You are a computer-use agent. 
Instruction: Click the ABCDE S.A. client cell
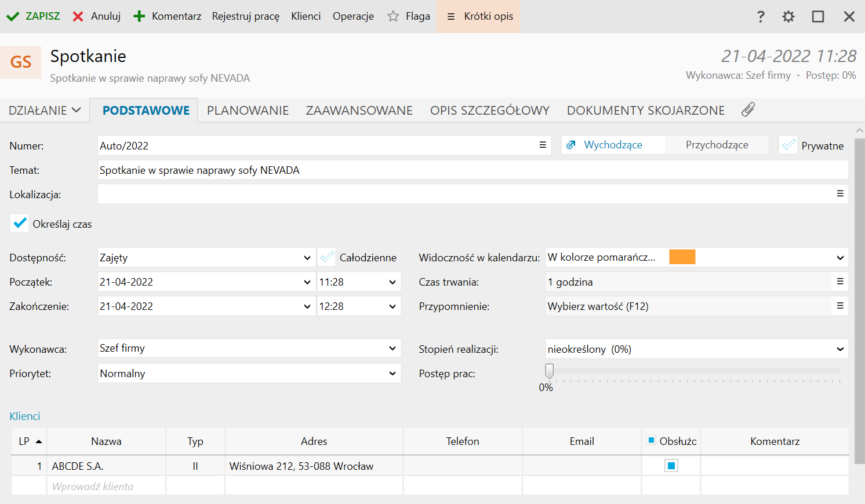106,466
